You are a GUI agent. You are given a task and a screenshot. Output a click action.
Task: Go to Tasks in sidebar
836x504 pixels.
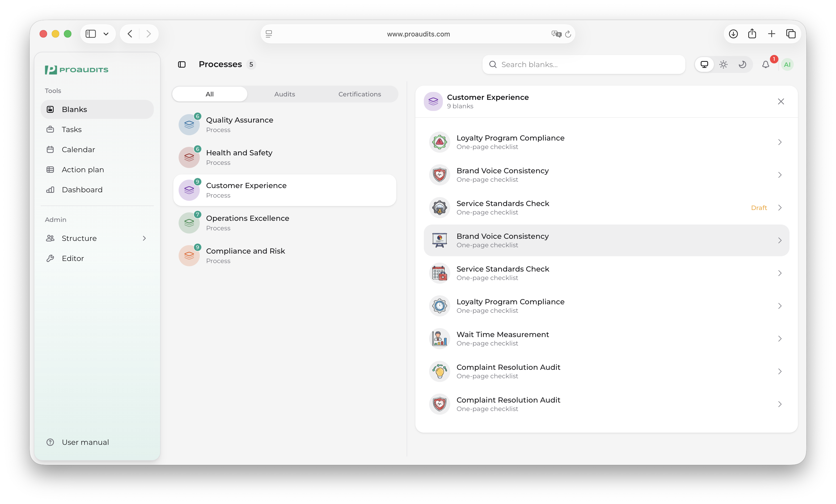97,129
